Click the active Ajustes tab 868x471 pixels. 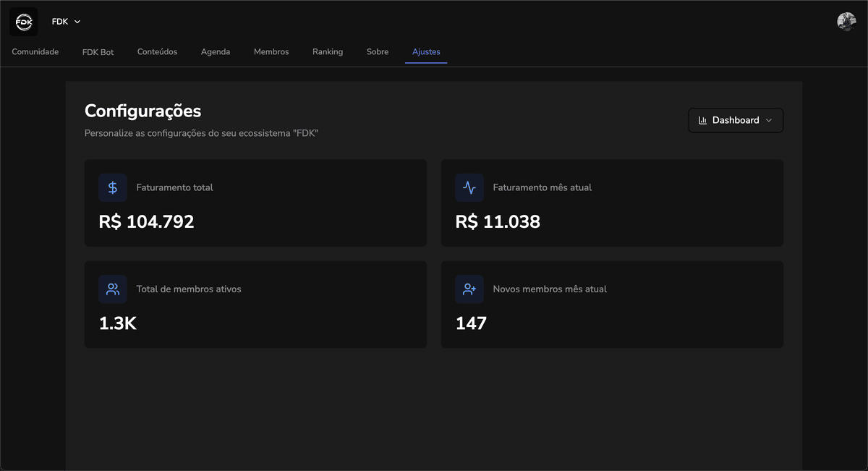(426, 51)
